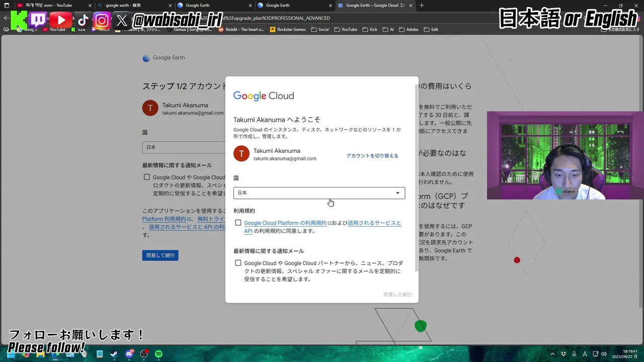This screenshot has height=362, width=644.
Task: Open 無料トライアル link on background page
Action: click(x=210, y=219)
